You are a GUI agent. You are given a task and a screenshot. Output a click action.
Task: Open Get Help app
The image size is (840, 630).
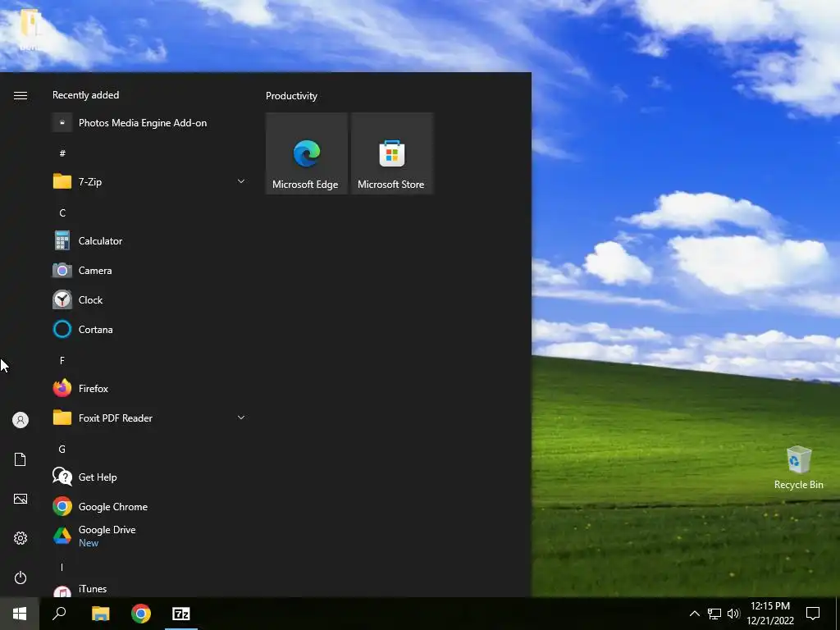149,477
